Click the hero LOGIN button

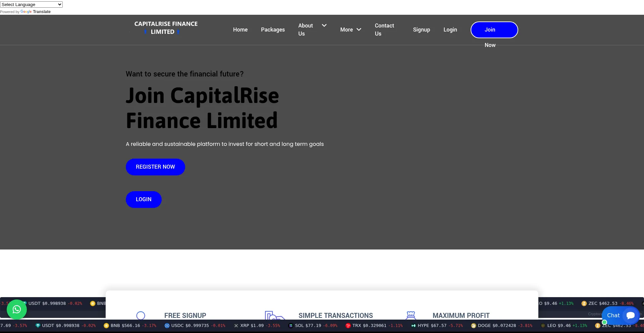click(144, 199)
